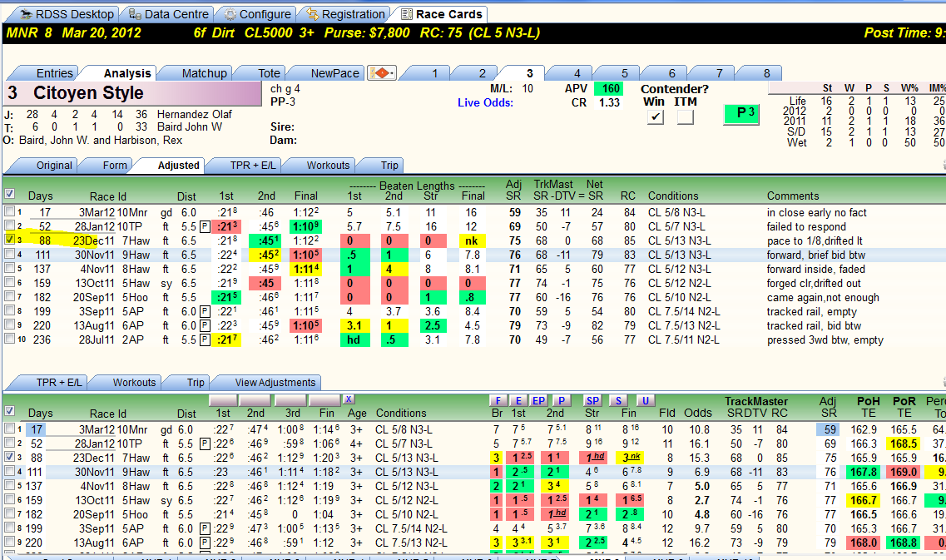Switch to the Matchup tab

[204, 73]
